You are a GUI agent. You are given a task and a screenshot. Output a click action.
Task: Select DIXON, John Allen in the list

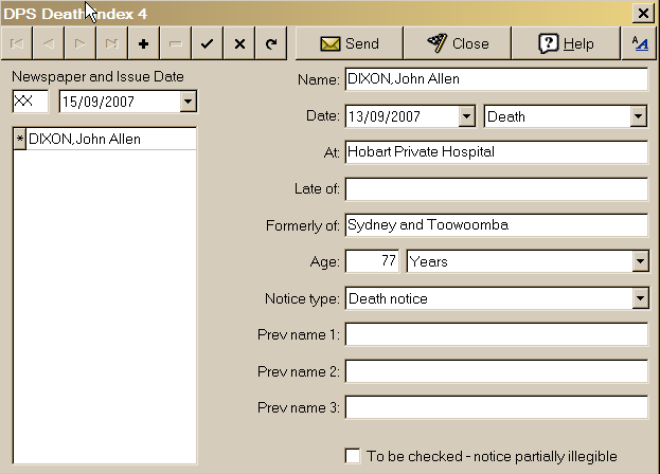coord(85,140)
